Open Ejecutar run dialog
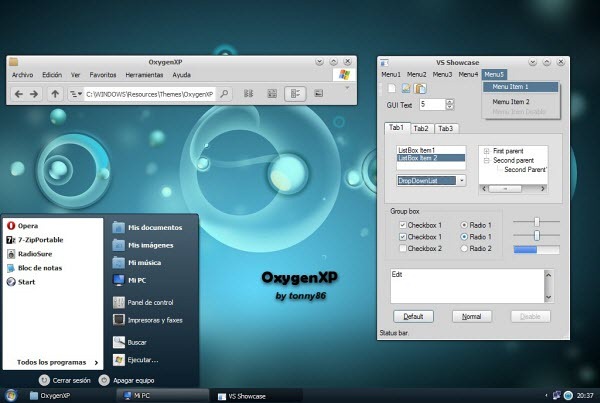The image size is (600, 403). 135,360
